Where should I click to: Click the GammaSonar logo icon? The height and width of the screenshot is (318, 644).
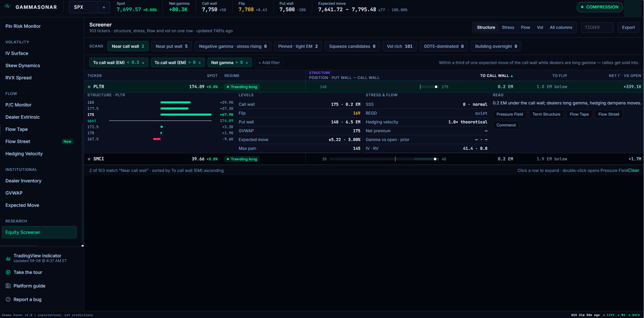coord(8,7)
